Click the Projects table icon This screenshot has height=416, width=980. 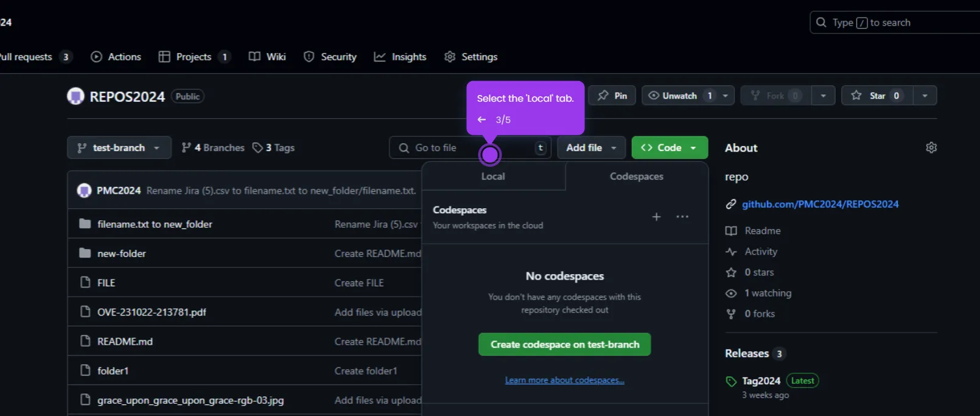(x=164, y=57)
